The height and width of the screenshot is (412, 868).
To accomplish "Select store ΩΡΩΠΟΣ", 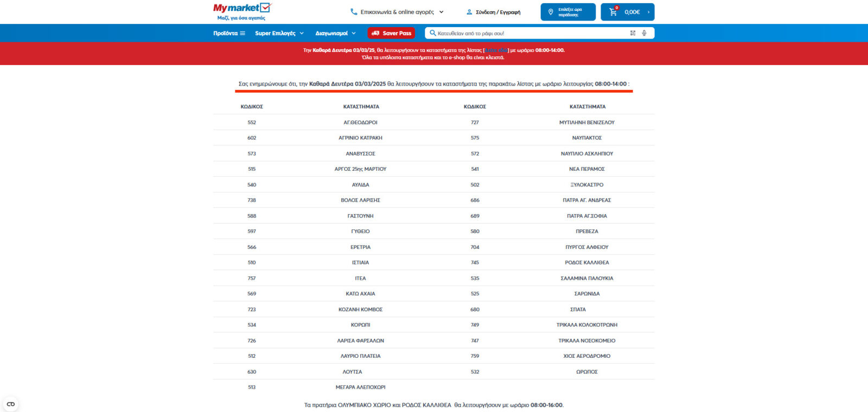I will 587,372.
